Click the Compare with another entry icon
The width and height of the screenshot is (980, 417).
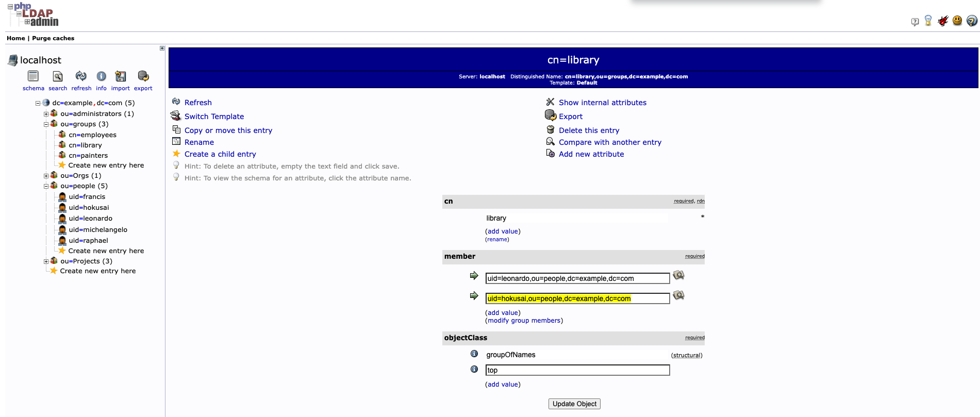(551, 142)
